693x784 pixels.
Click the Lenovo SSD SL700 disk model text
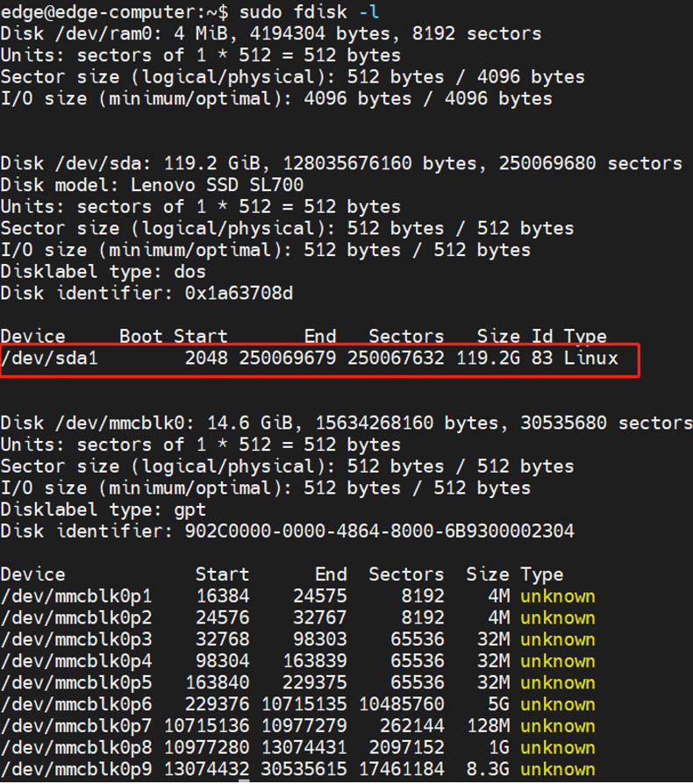point(217,185)
